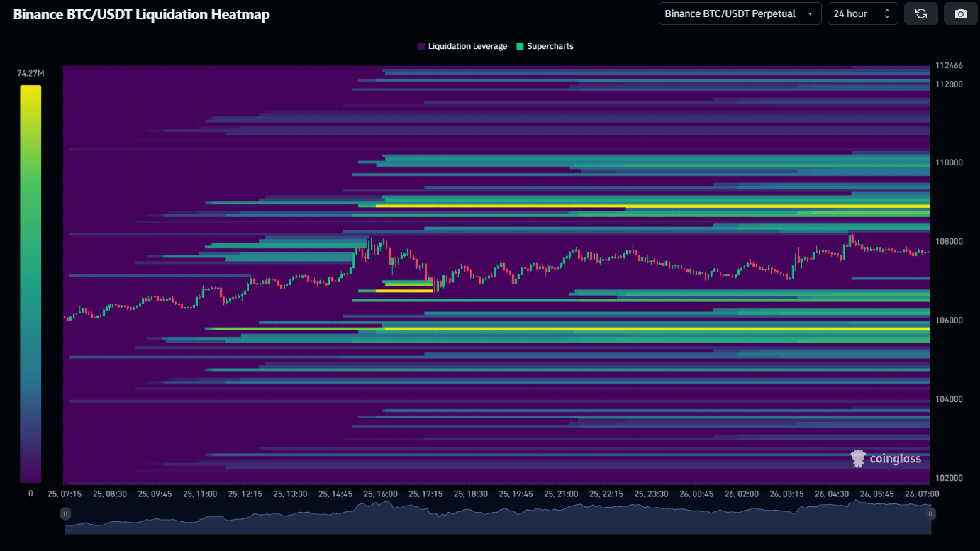980x551 pixels.
Task: Click the 25, 18:30 time axis label
Action: pos(471,494)
